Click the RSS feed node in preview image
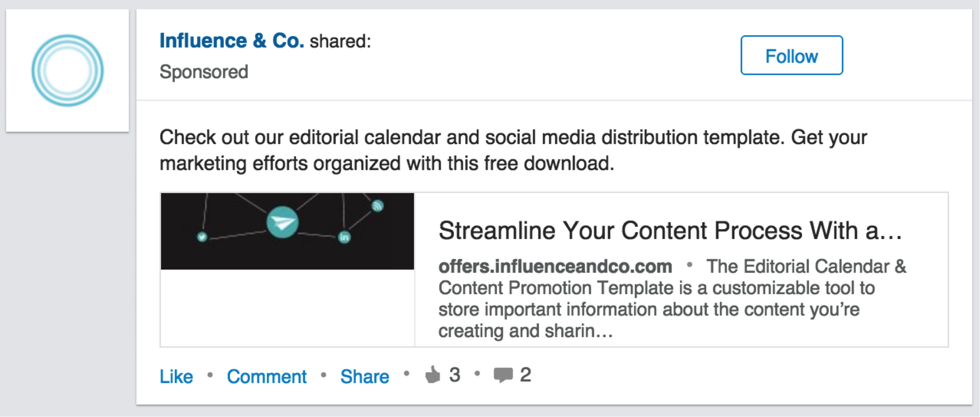 click(x=378, y=206)
